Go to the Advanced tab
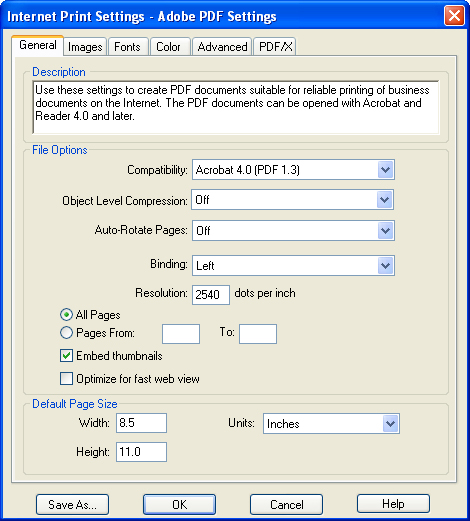Screen dimensions: 470x521 click(x=222, y=47)
